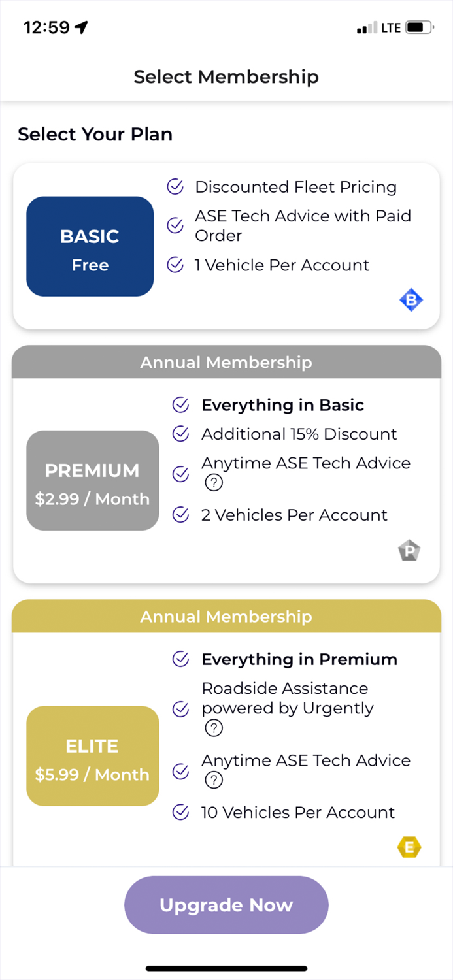Tap the 10 Vehicles Per Account checkmark
This screenshot has width=453, height=980.
(x=180, y=812)
